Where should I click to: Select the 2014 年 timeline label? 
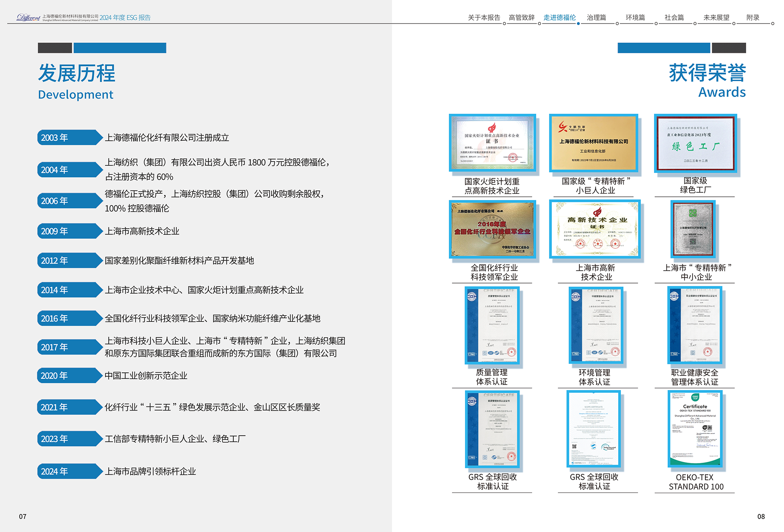pyautogui.click(x=70, y=290)
